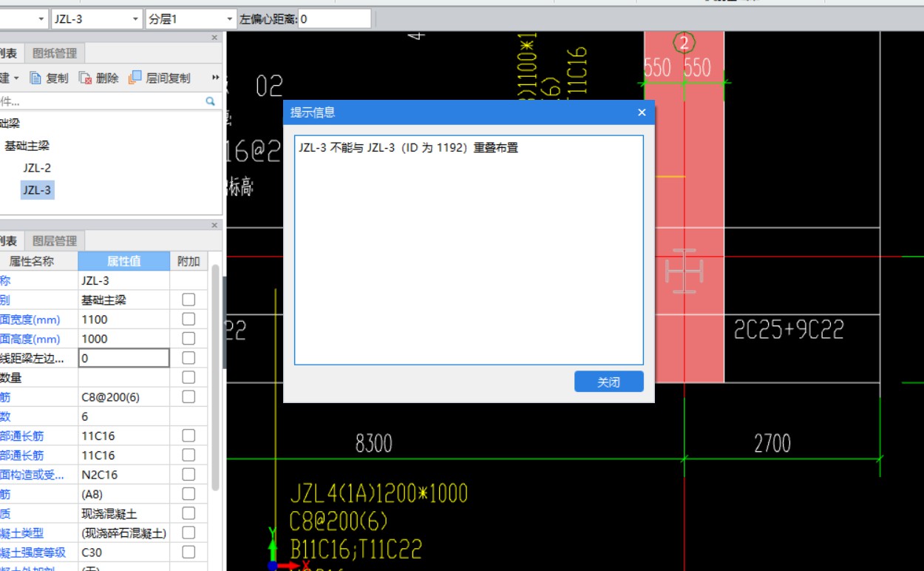Click the 8300 dimension text on drawing
This screenshot has height=571, width=924.
(374, 444)
